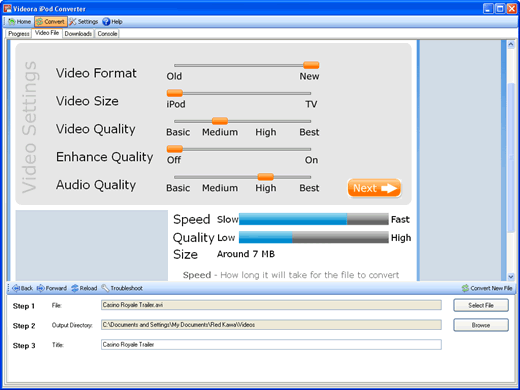
Task: Set Video Format to New
Action: 309,76
